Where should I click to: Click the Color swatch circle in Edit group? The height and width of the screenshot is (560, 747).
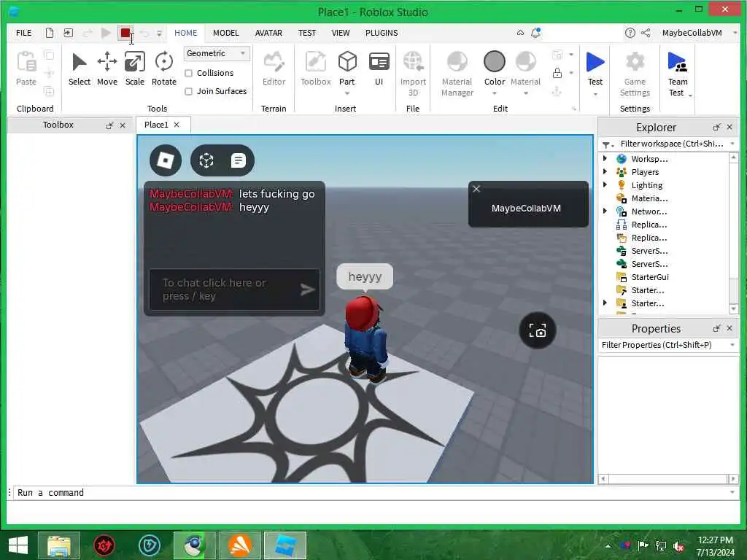(x=495, y=62)
